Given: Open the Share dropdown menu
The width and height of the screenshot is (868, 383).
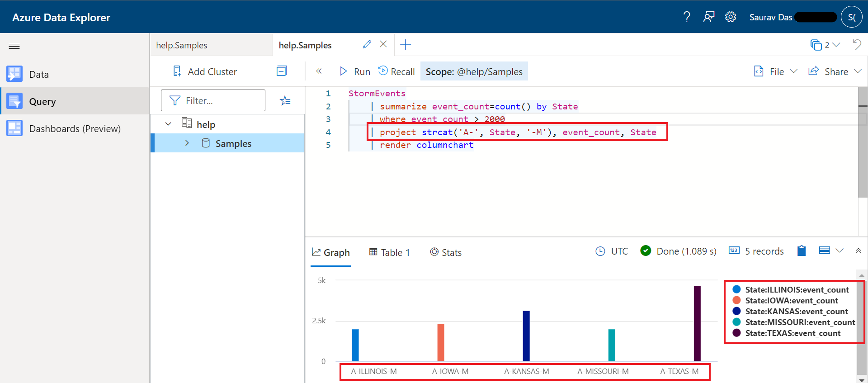Looking at the screenshot, I should [835, 71].
